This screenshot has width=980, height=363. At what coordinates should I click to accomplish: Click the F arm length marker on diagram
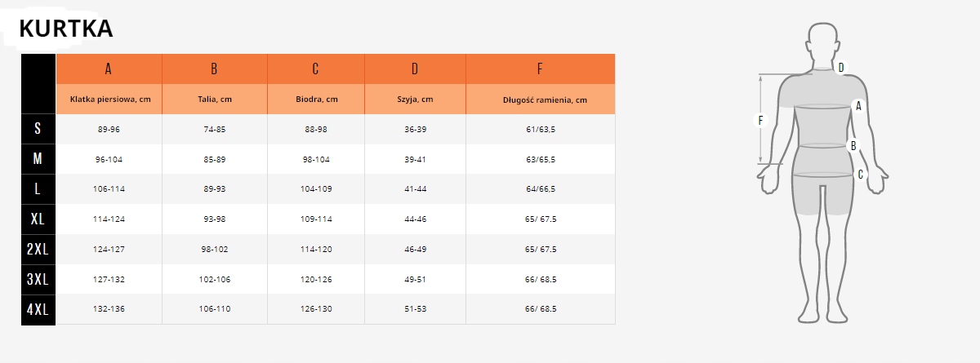tap(760, 121)
